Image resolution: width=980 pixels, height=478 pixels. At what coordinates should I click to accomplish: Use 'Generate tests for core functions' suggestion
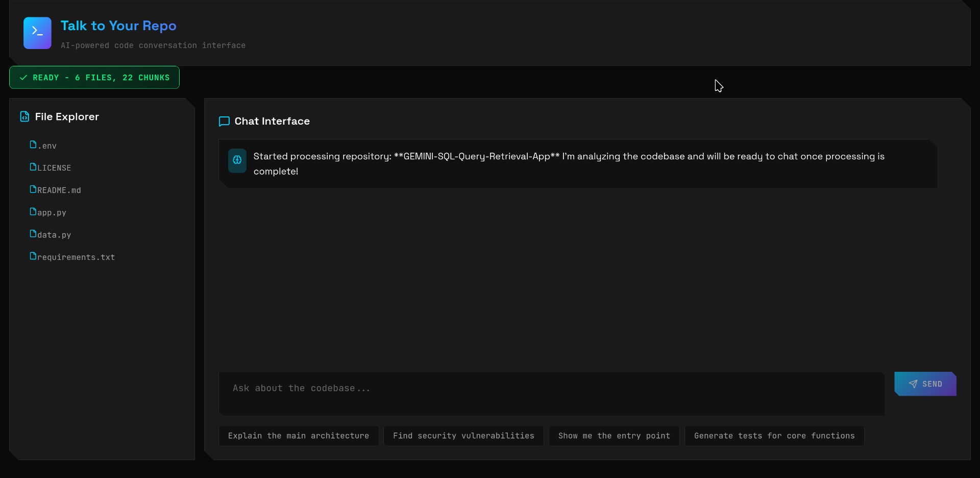(x=774, y=436)
